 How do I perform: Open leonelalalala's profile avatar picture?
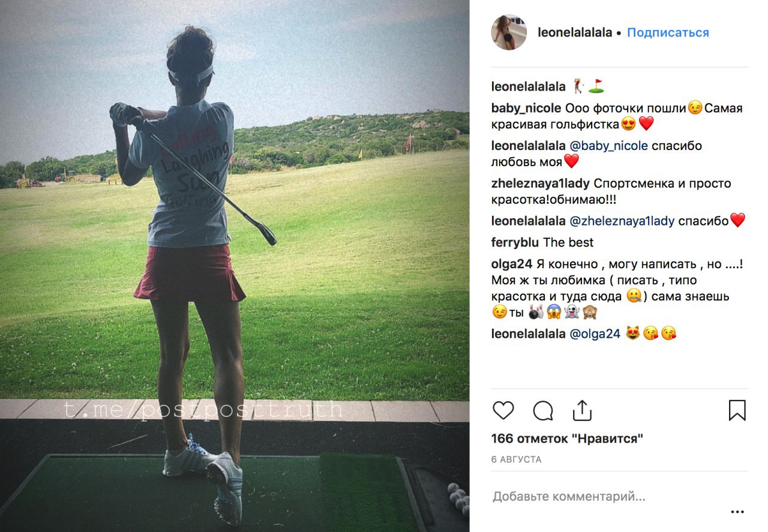point(509,32)
